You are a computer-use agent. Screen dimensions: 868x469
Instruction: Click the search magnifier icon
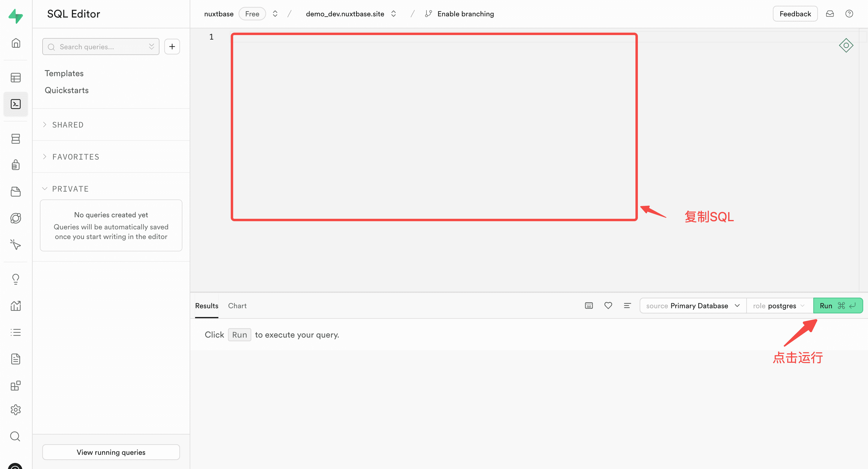tap(16, 436)
